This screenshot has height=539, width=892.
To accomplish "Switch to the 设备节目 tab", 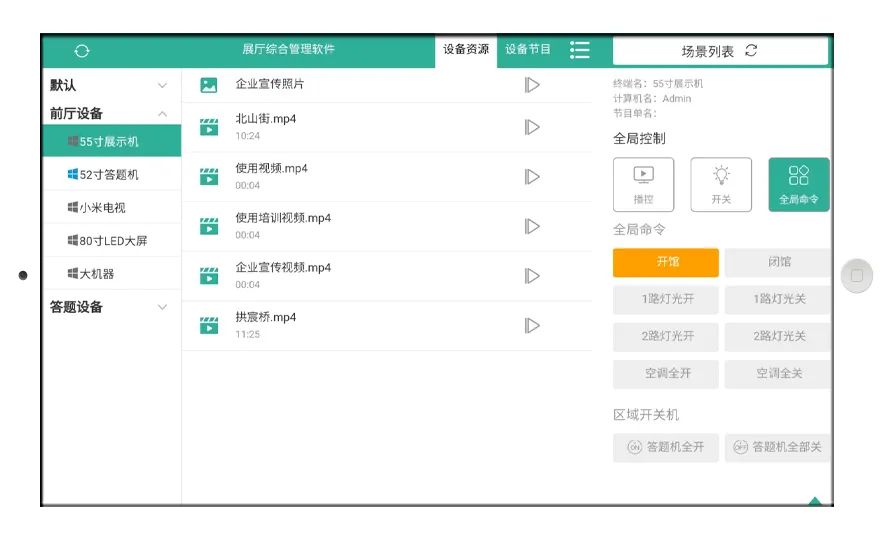I will click(528, 50).
